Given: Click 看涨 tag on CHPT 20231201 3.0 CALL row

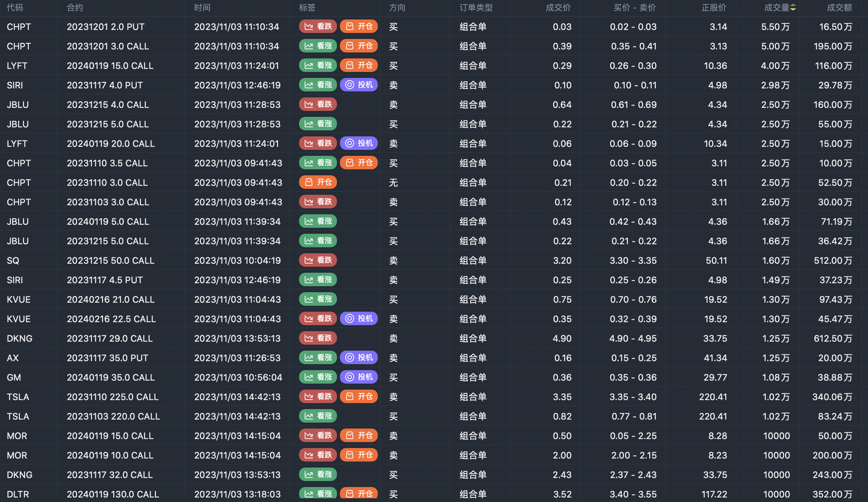Looking at the screenshot, I should click(x=318, y=46).
